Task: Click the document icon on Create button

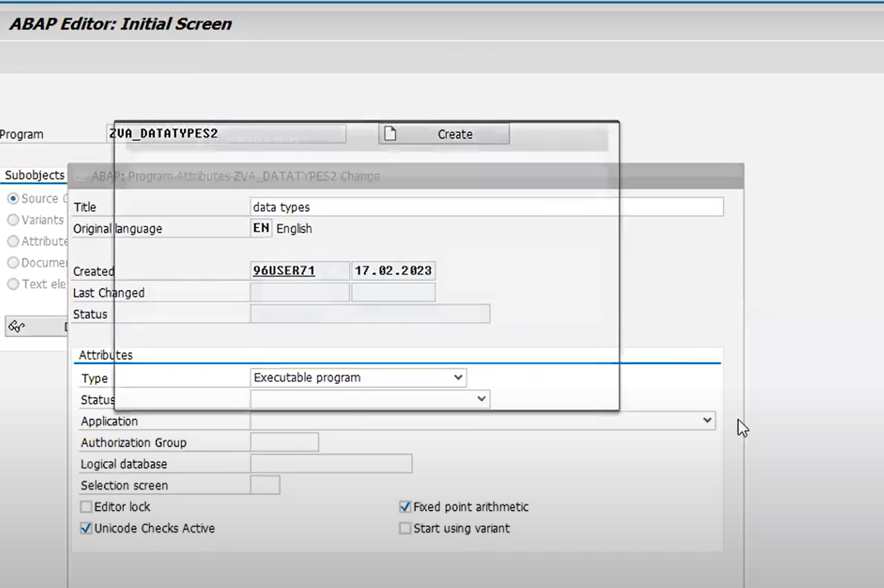Action: (390, 134)
